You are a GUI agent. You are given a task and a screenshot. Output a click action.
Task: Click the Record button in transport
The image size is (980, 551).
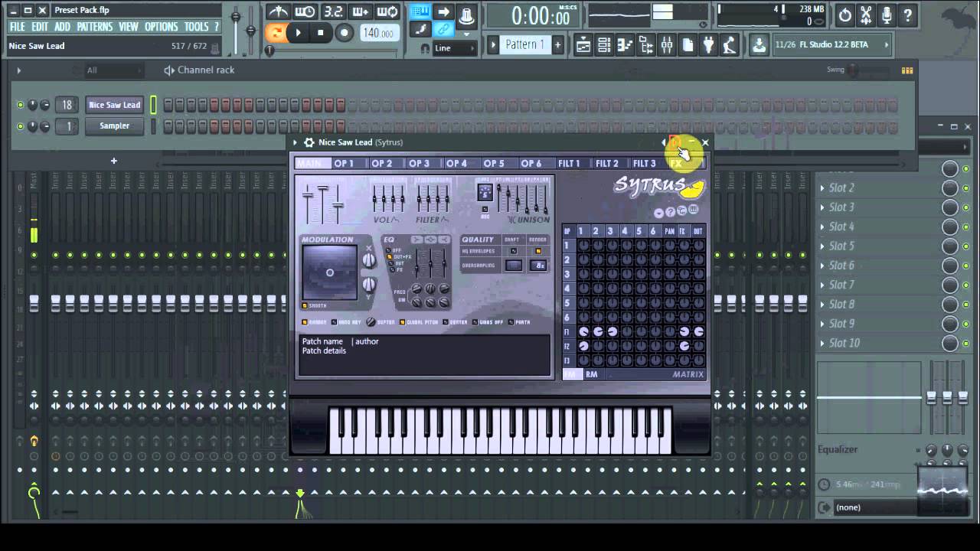[x=345, y=32]
